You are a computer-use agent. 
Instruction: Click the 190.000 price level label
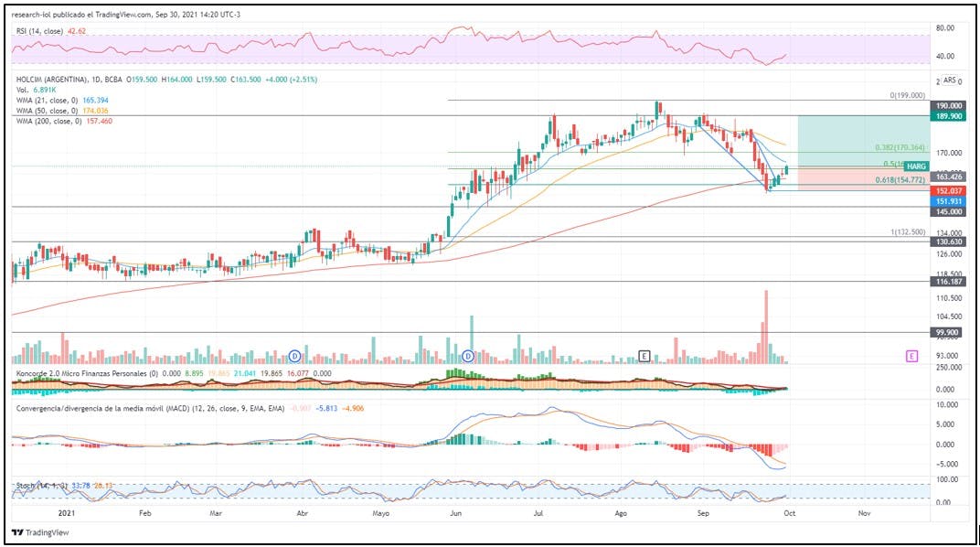[949, 105]
